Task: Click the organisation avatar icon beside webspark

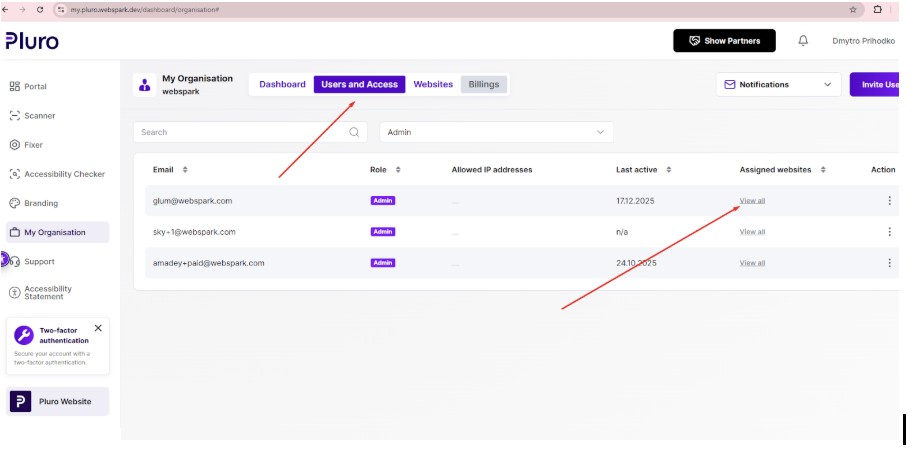Action: click(144, 85)
